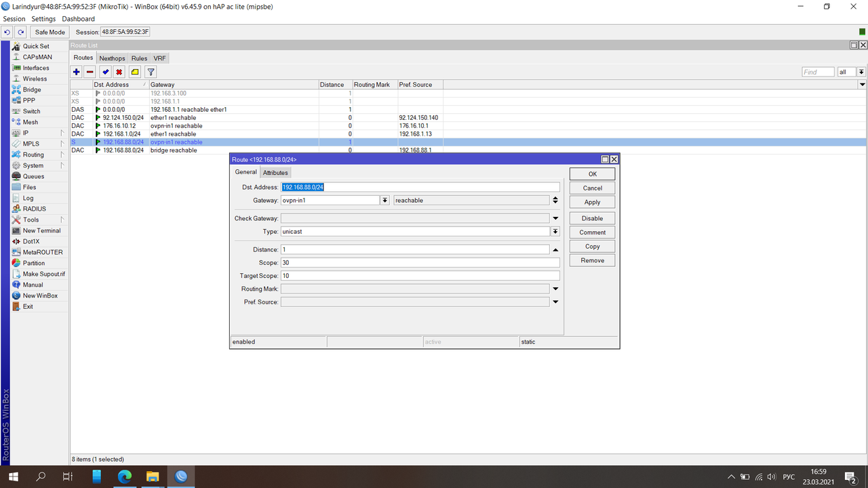The width and height of the screenshot is (868, 488).
Task: Open the route list column chooser dropdown
Action: coord(863,85)
